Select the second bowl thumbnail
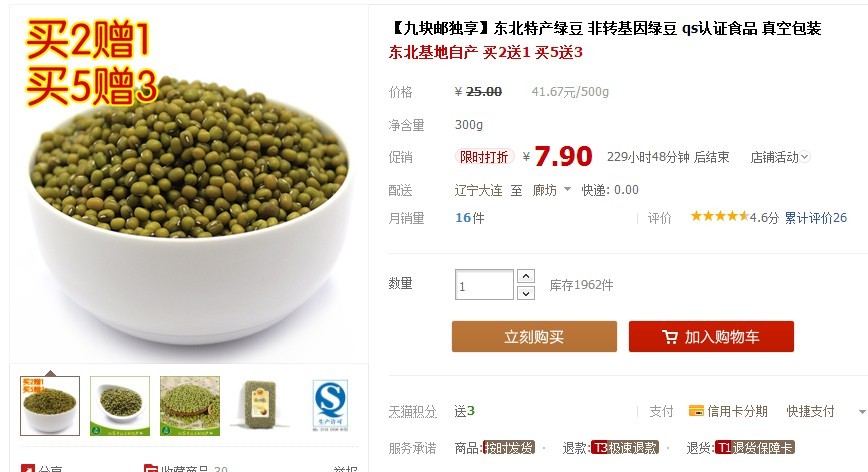868x472 pixels. [120, 406]
